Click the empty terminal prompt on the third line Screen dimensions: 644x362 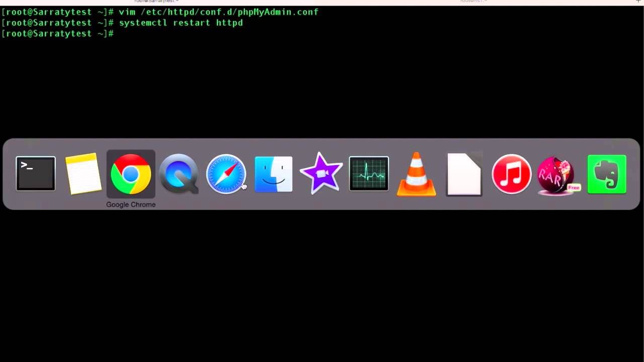click(x=58, y=34)
